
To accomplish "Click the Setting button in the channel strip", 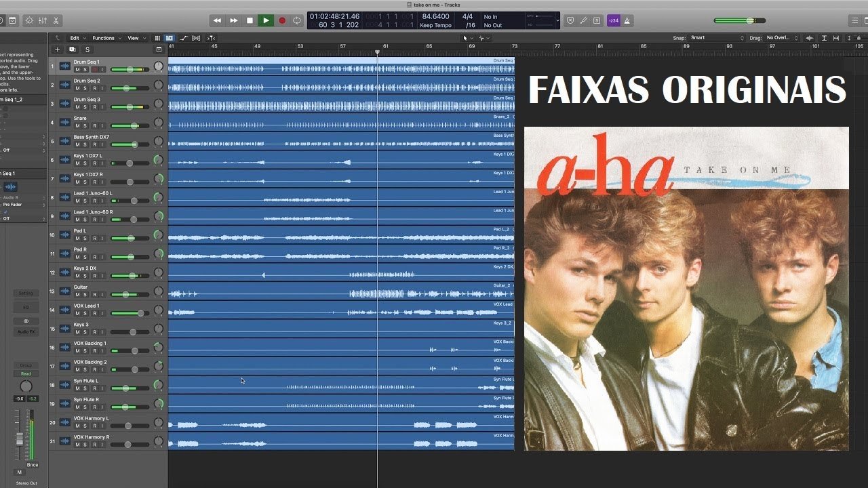I will pyautogui.click(x=26, y=293).
